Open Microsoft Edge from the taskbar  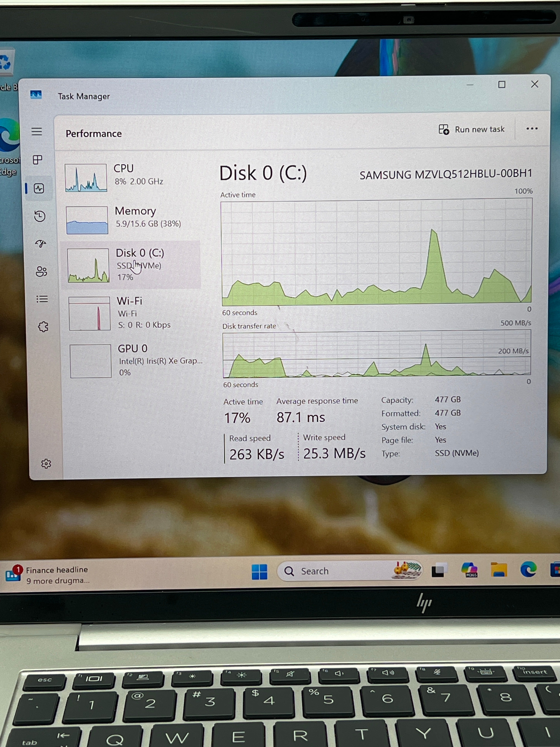(x=528, y=569)
